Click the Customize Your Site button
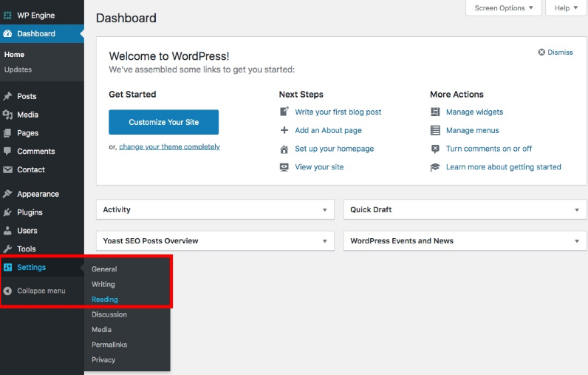 click(163, 122)
